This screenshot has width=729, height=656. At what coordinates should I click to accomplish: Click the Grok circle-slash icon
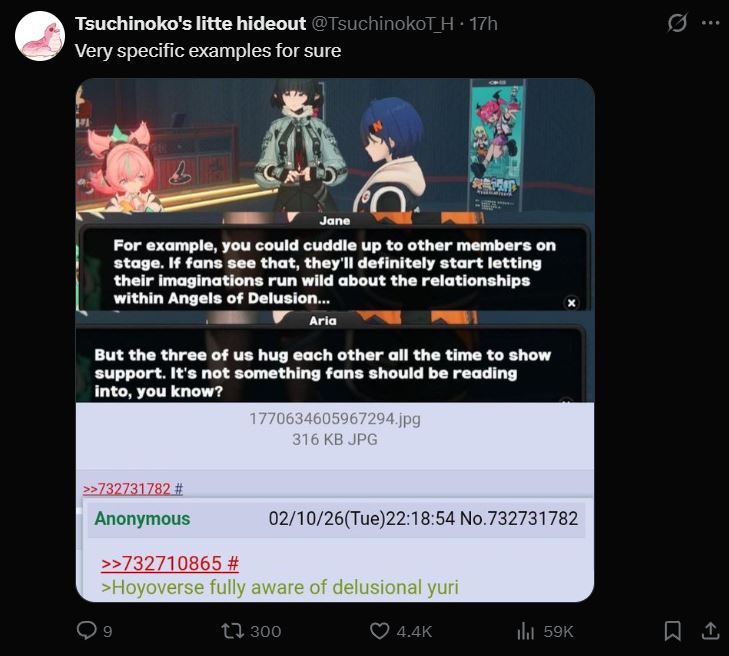pyautogui.click(x=677, y=23)
